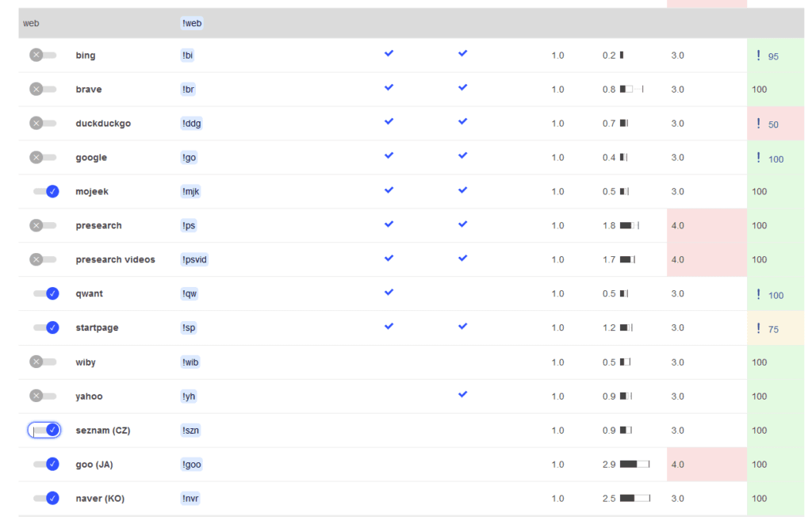Click the red 4.0 max time in goo (JA)'s row
Screen dimensions: 812x517
pyautogui.click(x=677, y=464)
